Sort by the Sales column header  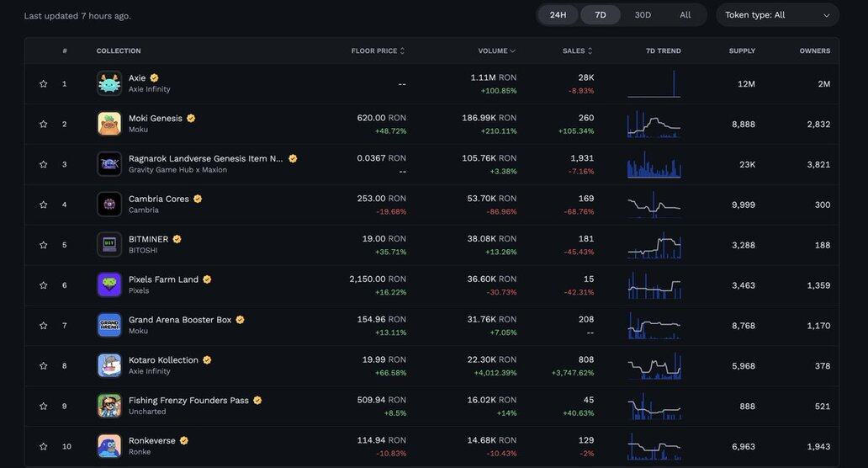pos(577,51)
